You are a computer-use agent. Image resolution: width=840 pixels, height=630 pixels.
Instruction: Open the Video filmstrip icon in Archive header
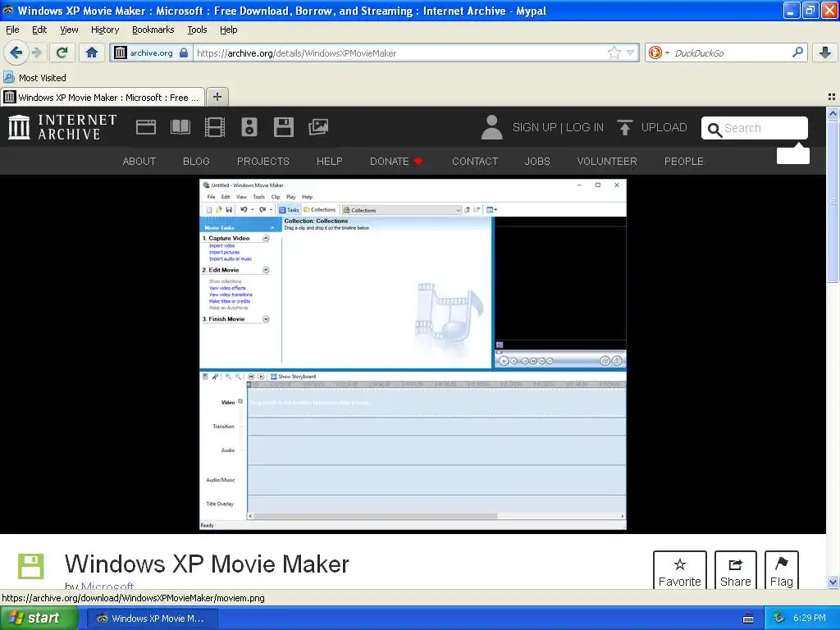click(x=215, y=127)
